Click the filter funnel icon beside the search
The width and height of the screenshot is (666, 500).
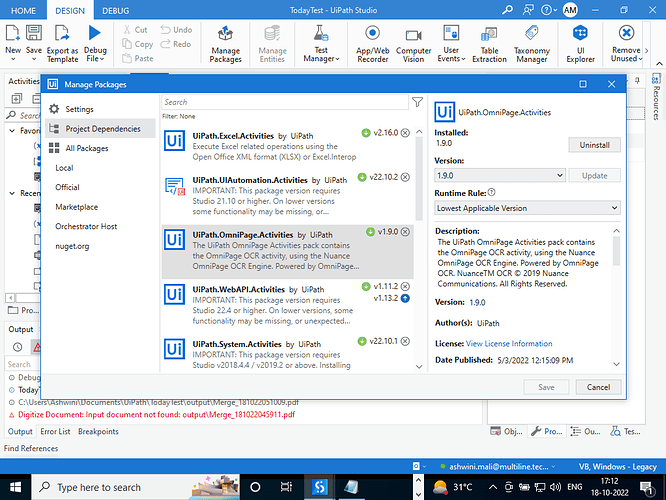click(x=418, y=102)
